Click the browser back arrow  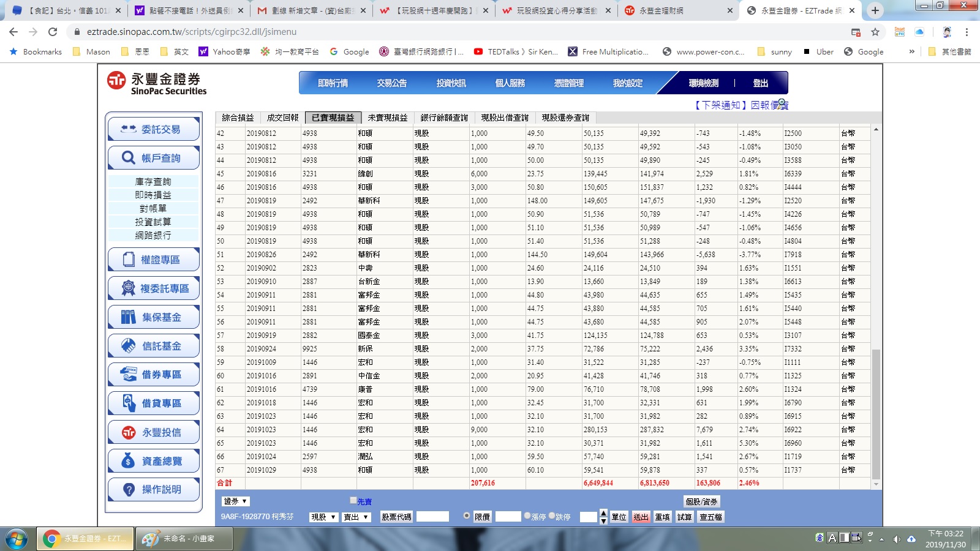13,32
